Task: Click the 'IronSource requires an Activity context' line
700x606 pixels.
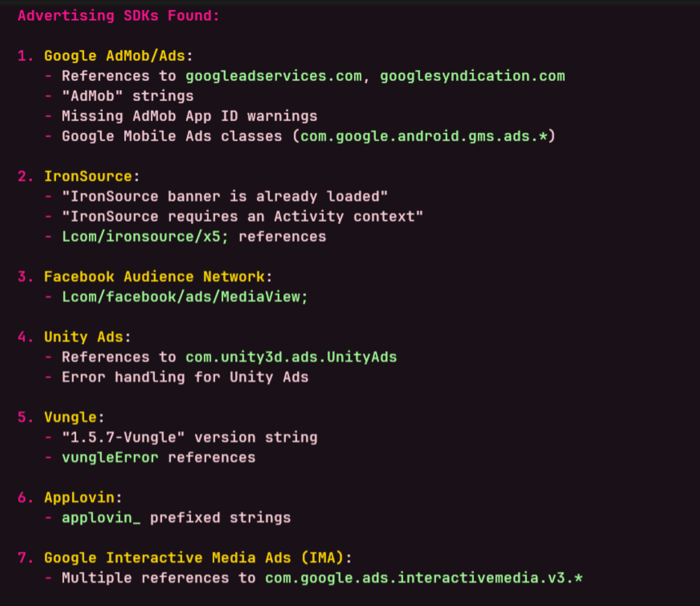Action: pyautogui.click(x=243, y=217)
